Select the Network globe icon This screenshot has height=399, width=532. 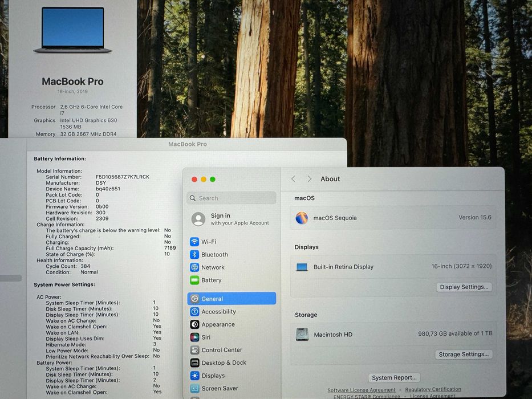pyautogui.click(x=194, y=267)
